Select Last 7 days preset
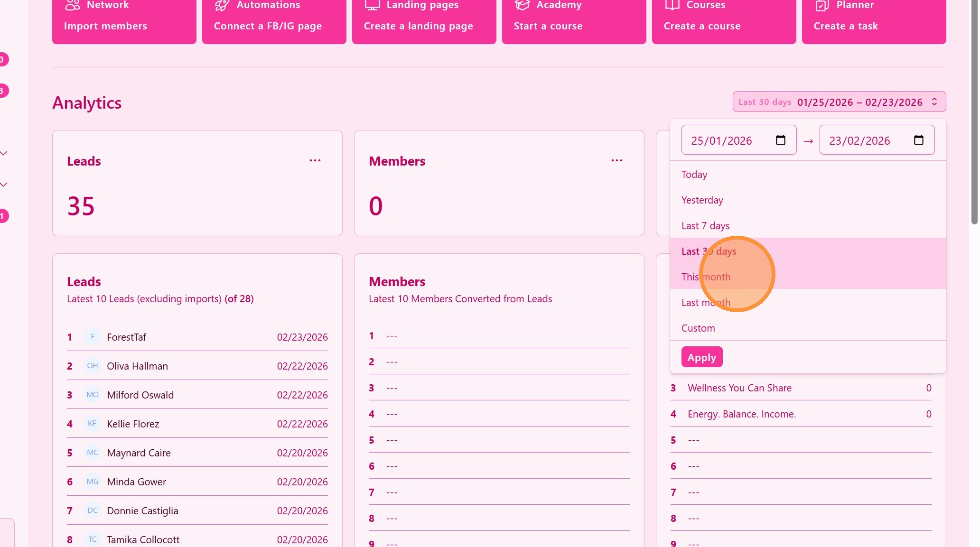This screenshot has width=980, height=547. (x=705, y=226)
